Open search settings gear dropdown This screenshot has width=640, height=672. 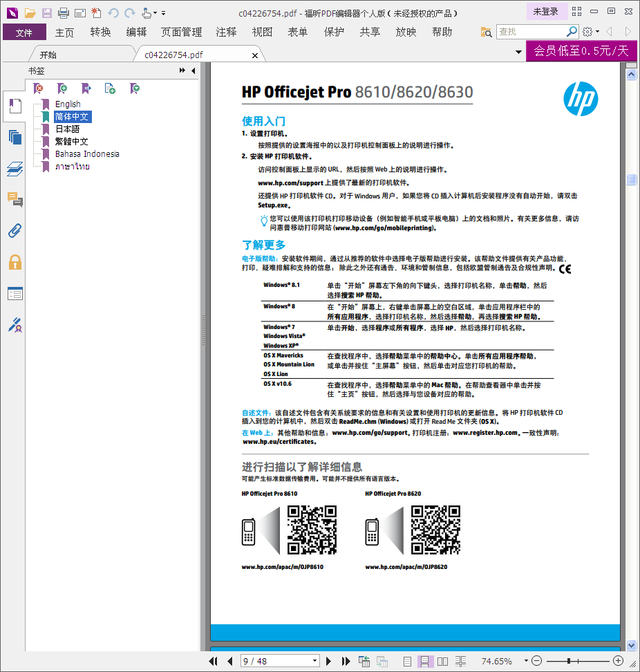591,32
